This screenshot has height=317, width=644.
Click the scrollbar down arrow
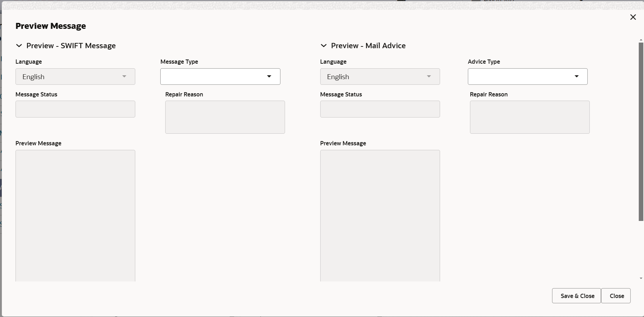(641, 278)
